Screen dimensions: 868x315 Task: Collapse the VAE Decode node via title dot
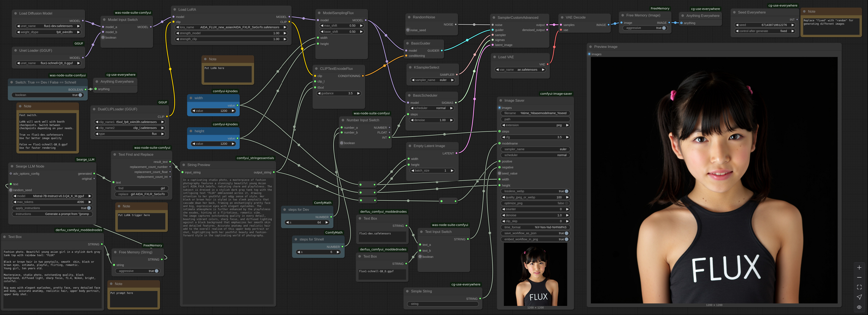[562, 18]
